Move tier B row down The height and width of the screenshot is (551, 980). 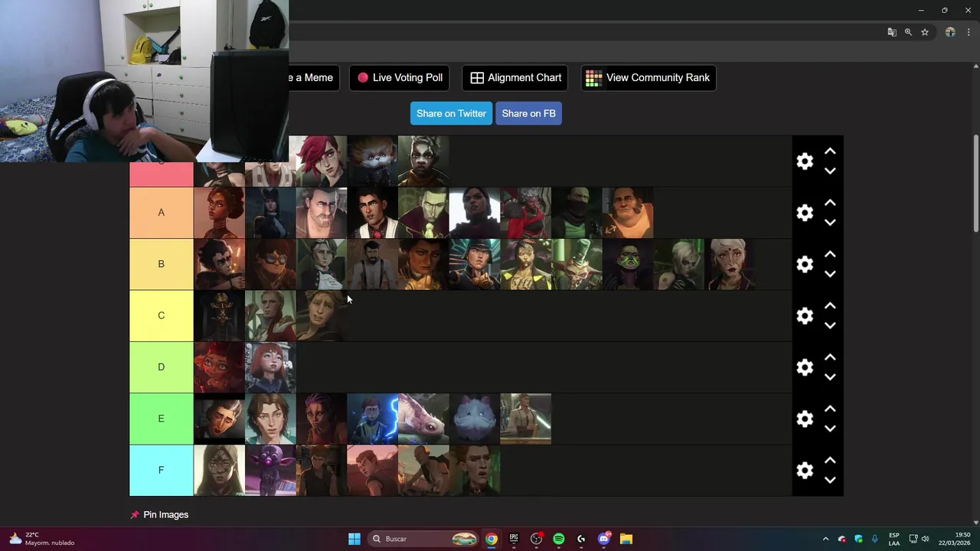[x=830, y=274]
